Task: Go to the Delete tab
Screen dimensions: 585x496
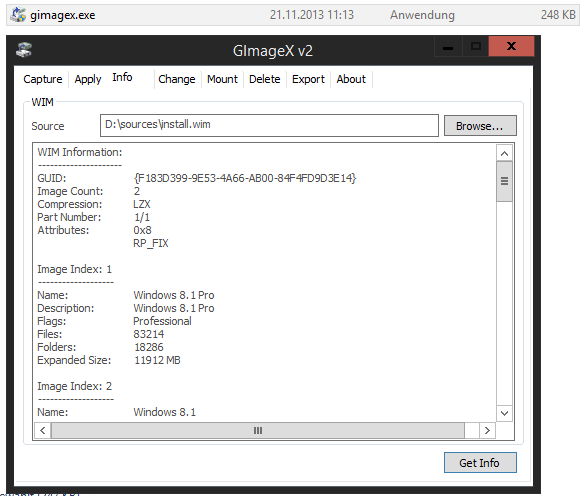Action: (265, 79)
